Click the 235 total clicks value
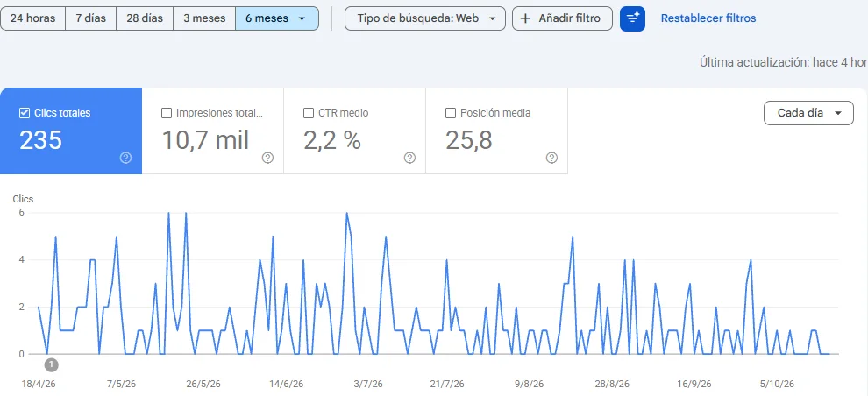This screenshot has width=868, height=396. [x=41, y=140]
